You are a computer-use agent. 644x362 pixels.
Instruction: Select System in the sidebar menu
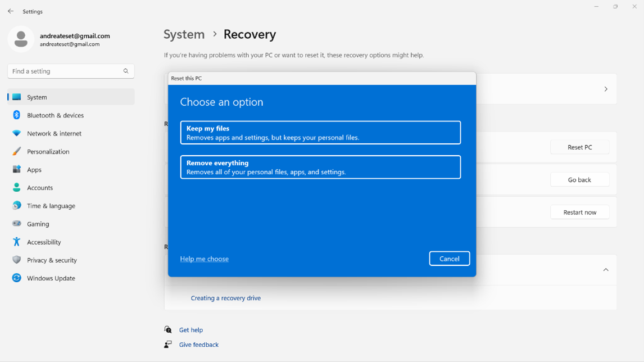click(x=37, y=97)
